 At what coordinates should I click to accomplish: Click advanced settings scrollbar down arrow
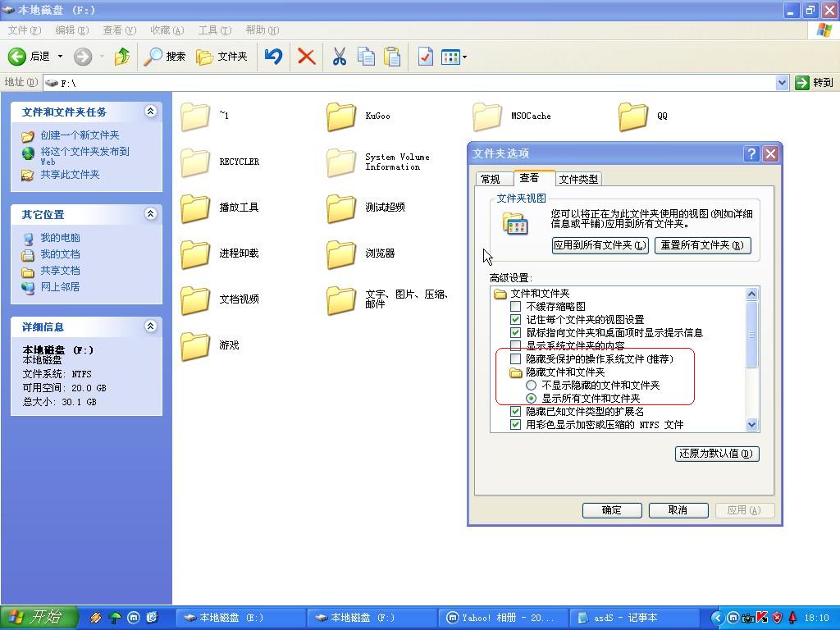point(751,425)
